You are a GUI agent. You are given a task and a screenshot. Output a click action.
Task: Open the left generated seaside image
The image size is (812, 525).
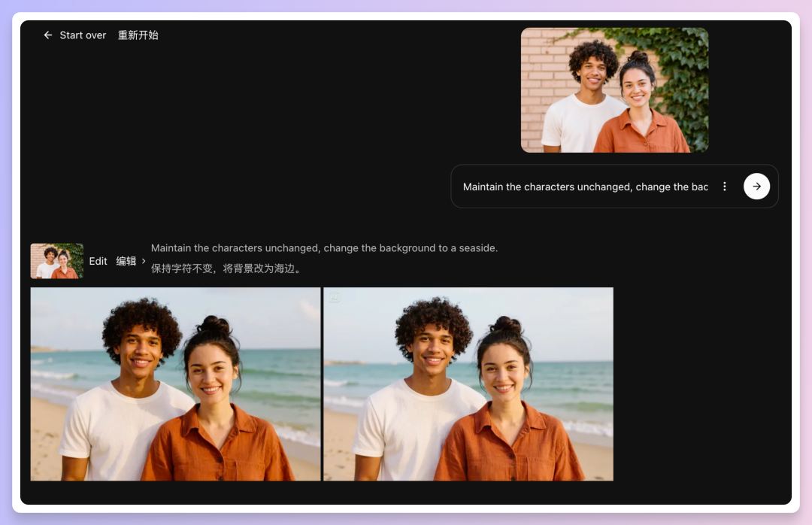175,384
